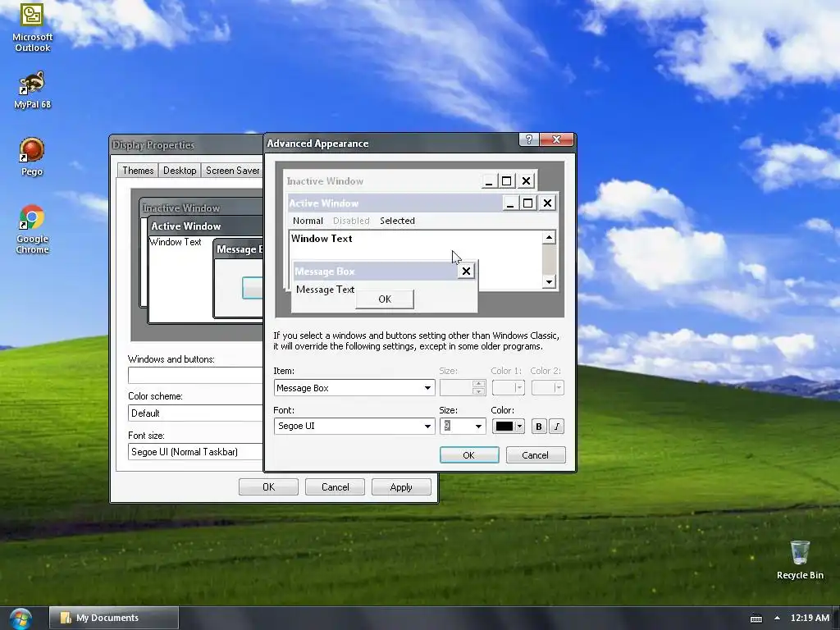840x630 pixels.
Task: Click OK in Advanced Appearance dialog
Action: tap(468, 454)
